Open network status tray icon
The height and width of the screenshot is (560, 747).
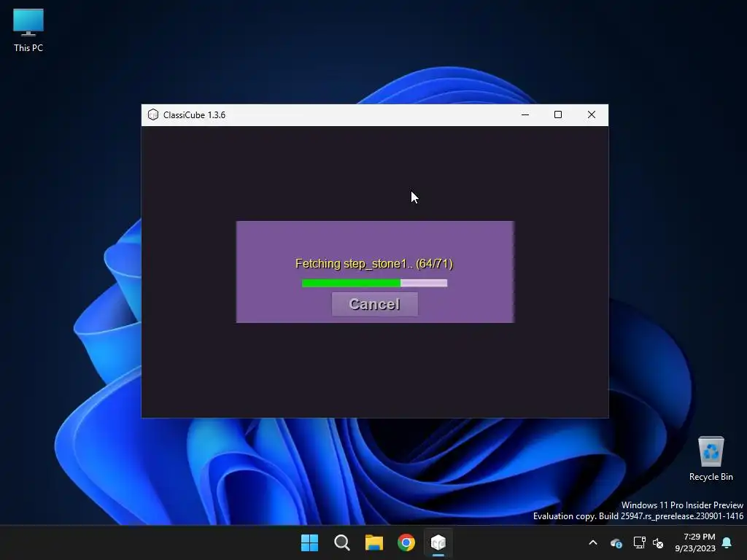pyautogui.click(x=639, y=542)
